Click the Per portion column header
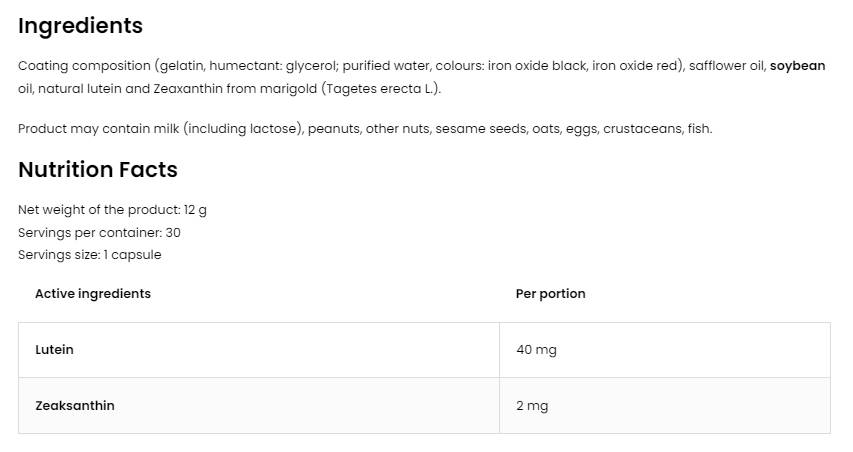Image resolution: width=853 pixels, height=452 pixels. point(550,294)
